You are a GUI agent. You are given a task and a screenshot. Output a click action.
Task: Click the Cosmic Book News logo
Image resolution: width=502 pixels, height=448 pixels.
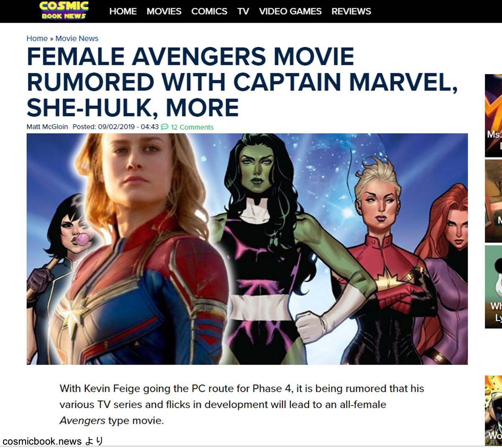coord(64,10)
